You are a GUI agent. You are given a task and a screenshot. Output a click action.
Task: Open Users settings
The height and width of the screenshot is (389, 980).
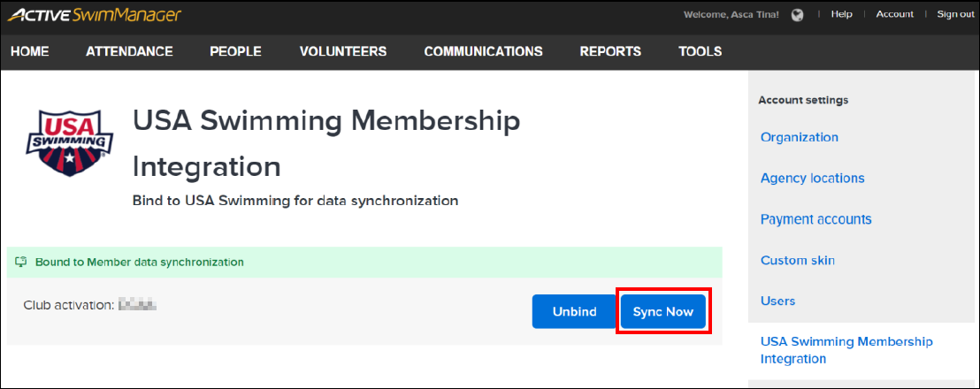tap(777, 301)
